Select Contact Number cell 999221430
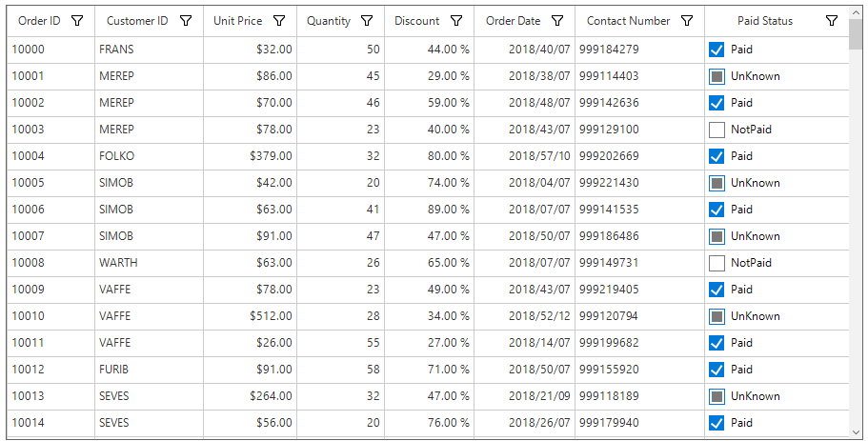868x441 pixels. pos(640,183)
